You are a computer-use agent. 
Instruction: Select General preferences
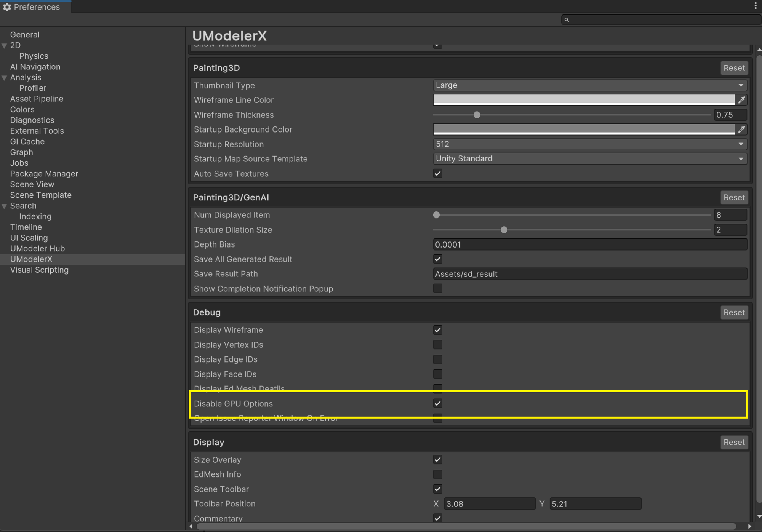click(25, 35)
